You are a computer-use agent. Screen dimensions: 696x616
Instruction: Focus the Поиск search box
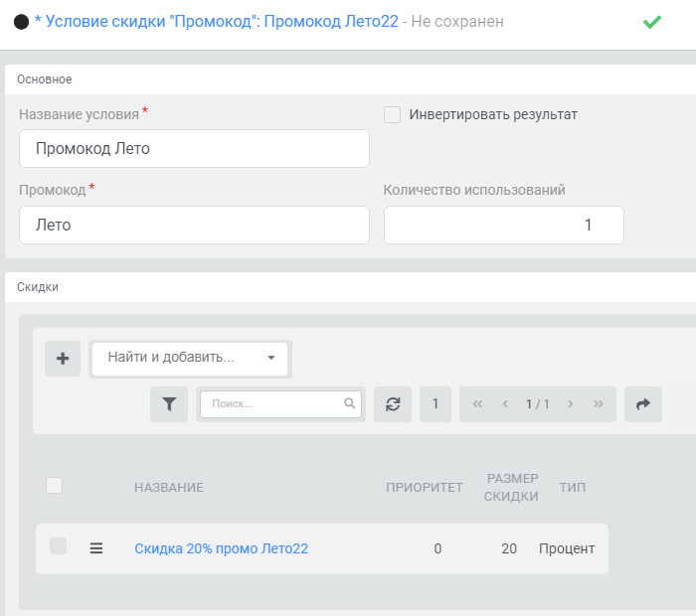(x=280, y=404)
